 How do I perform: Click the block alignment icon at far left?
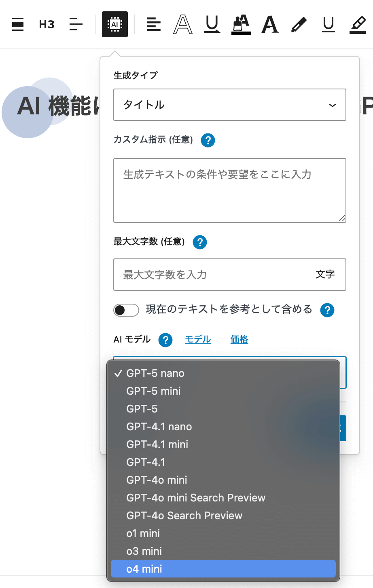point(18,24)
